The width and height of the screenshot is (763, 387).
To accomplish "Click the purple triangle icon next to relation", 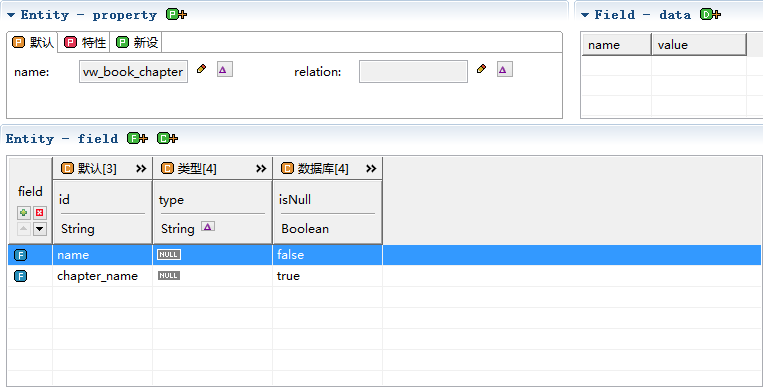I will tap(505, 70).
